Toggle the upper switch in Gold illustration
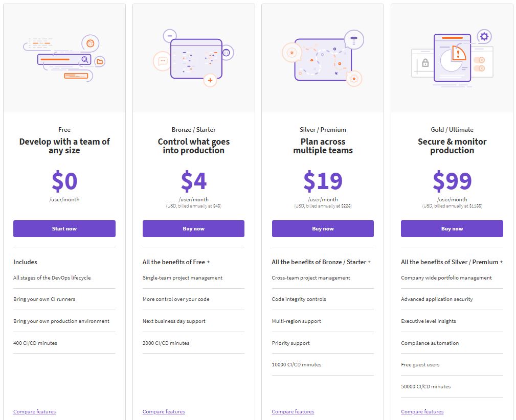 click(x=479, y=60)
